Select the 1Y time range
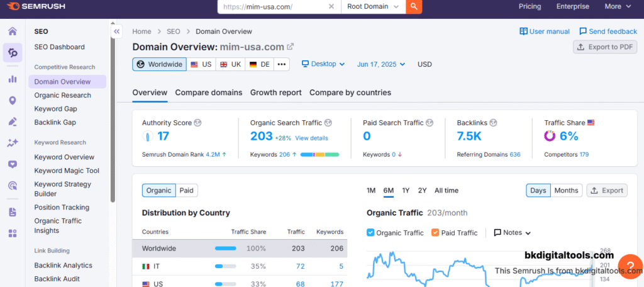Screen dimensions: 644x287 tap(406, 190)
